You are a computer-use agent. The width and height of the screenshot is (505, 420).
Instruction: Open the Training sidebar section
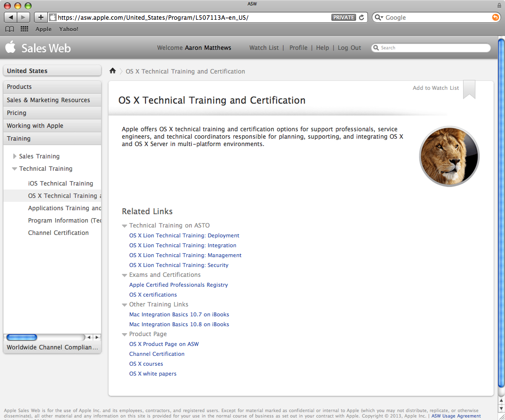52,139
